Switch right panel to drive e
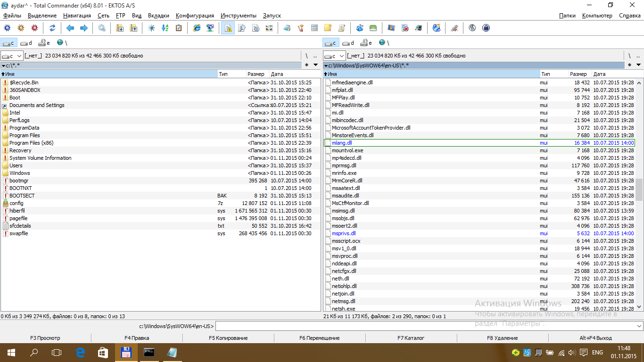The image size is (644, 362). (x=366, y=43)
